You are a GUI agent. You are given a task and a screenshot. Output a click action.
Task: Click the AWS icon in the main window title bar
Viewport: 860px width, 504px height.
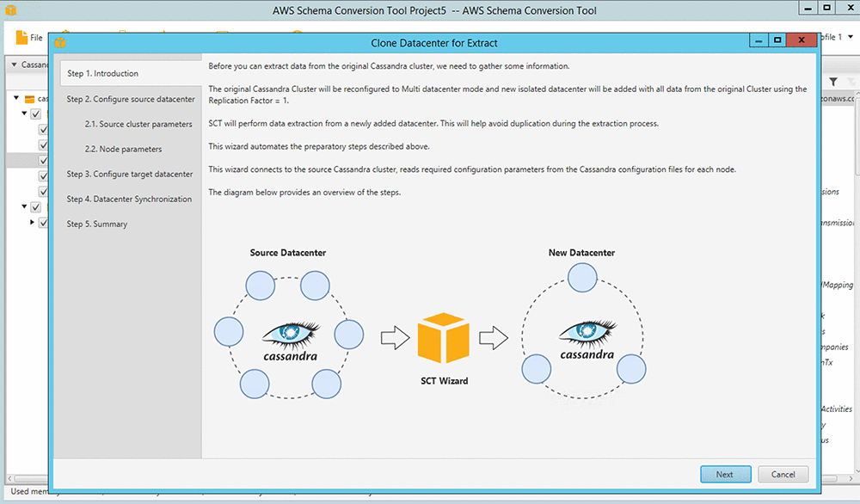[x=12, y=9]
